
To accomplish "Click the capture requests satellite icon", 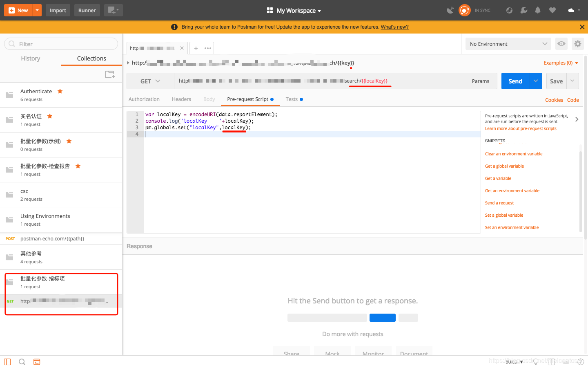I will pyautogui.click(x=450, y=10).
